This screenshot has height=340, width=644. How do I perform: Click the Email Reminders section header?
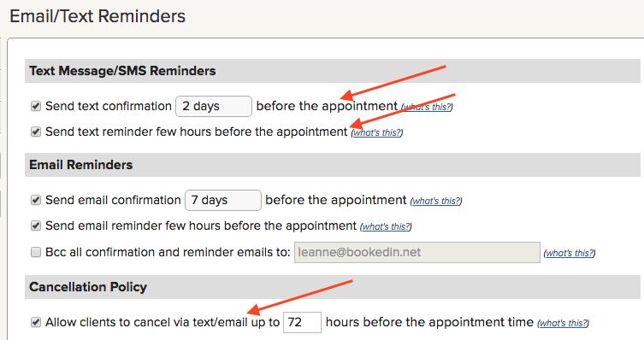(81, 165)
